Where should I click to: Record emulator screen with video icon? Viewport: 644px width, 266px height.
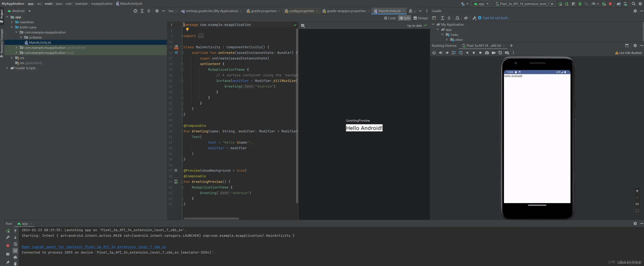pos(493,53)
